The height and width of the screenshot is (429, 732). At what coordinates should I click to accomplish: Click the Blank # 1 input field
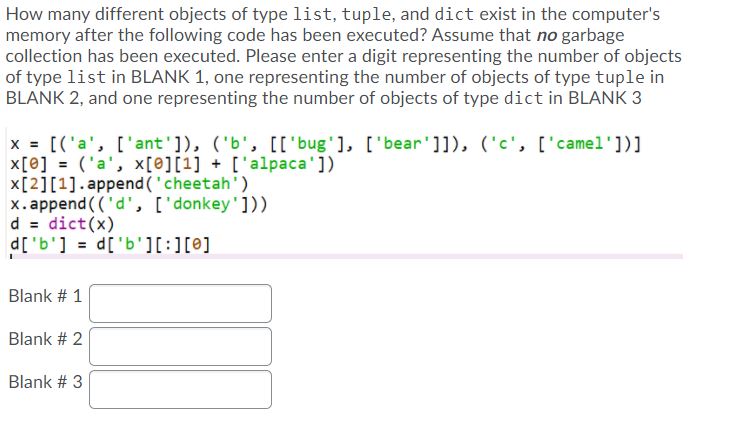[x=180, y=303]
